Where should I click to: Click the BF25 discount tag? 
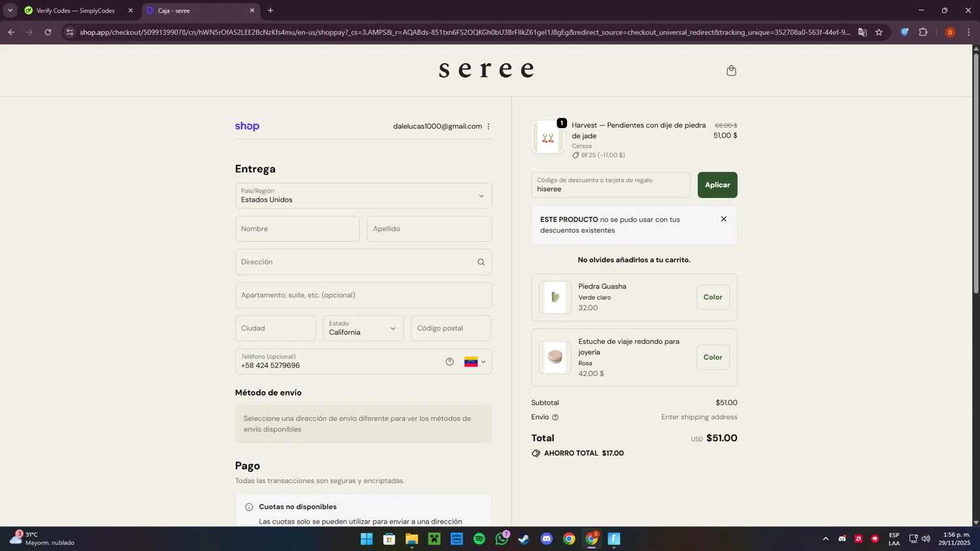598,155
